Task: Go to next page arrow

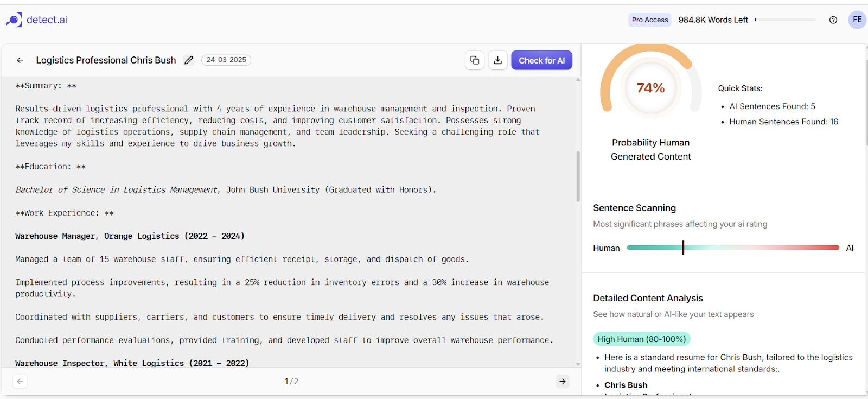Action: 563,382
